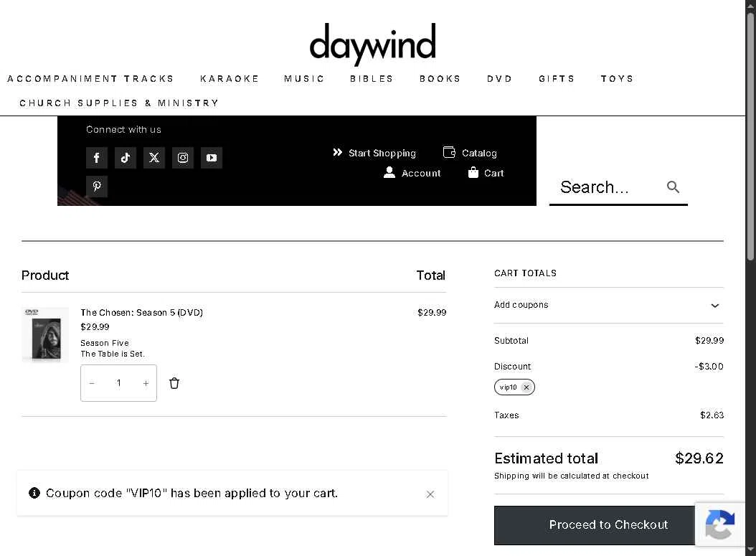Click the 'Connect with us' heading
Image resolution: width=756 pixels, height=556 pixels.
123,129
